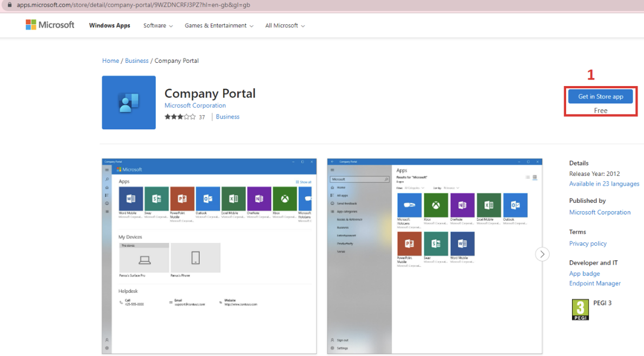
Task: Select the Windows Apps menu item
Action: pyautogui.click(x=109, y=25)
